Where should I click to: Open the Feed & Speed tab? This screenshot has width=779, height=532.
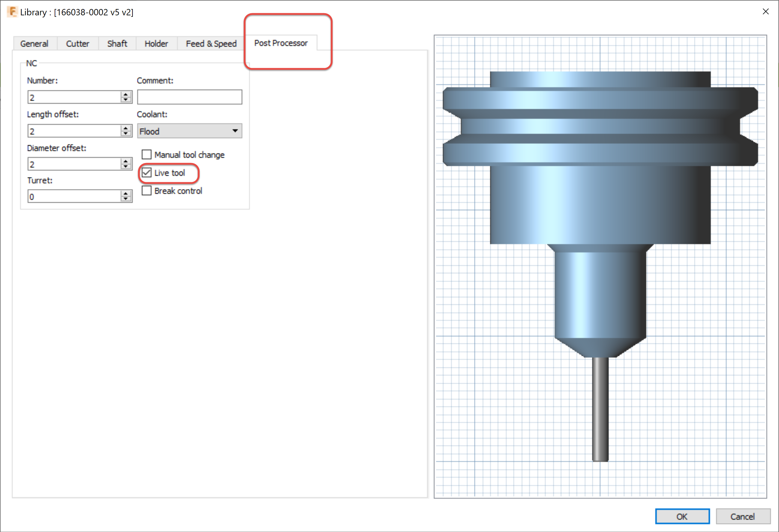tap(211, 44)
